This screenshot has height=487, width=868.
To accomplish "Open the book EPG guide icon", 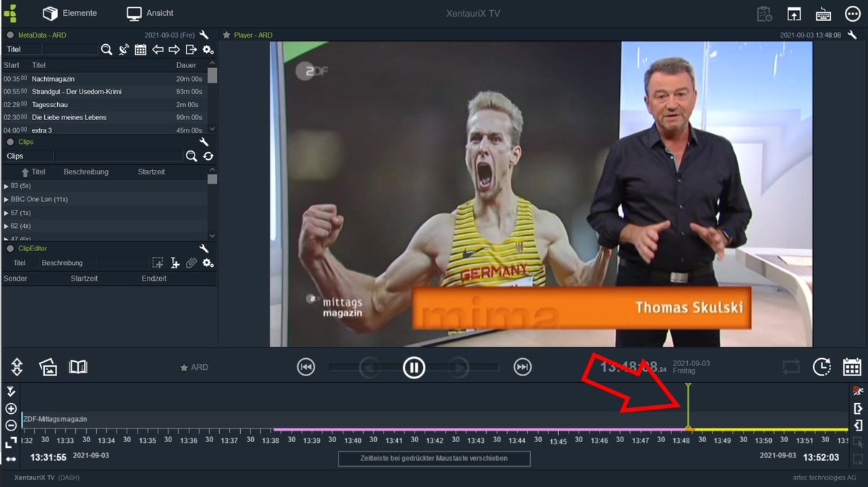I will pyautogui.click(x=78, y=368).
